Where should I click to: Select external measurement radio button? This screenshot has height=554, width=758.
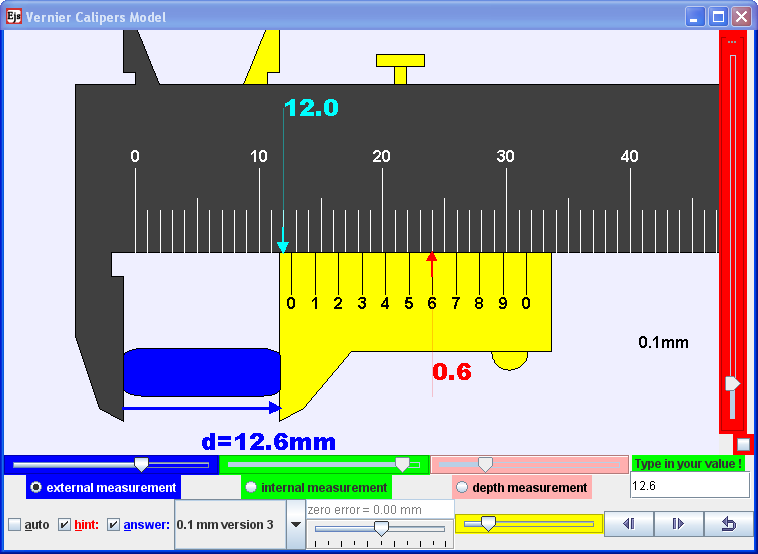pyautogui.click(x=36, y=487)
